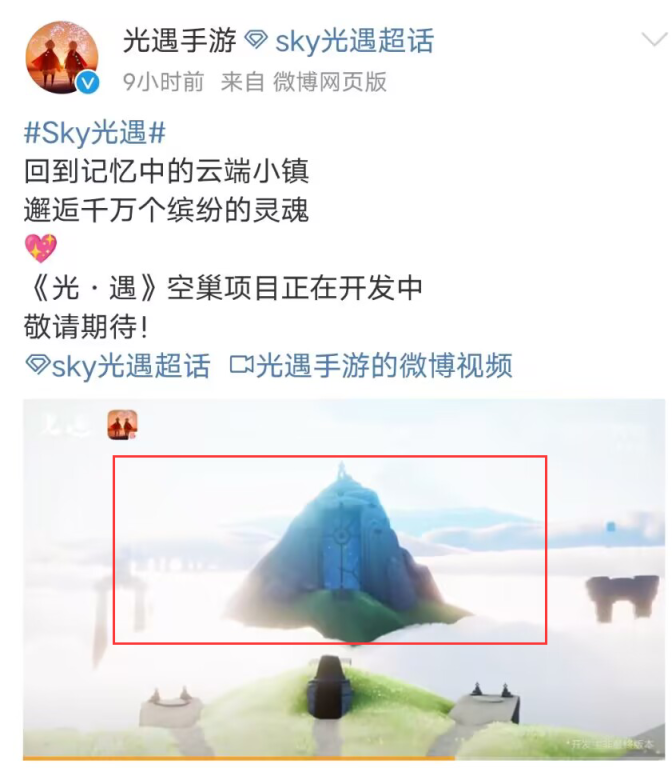Click the diamond icon under 敬请期待
The image size is (672, 768).
(x=37, y=364)
